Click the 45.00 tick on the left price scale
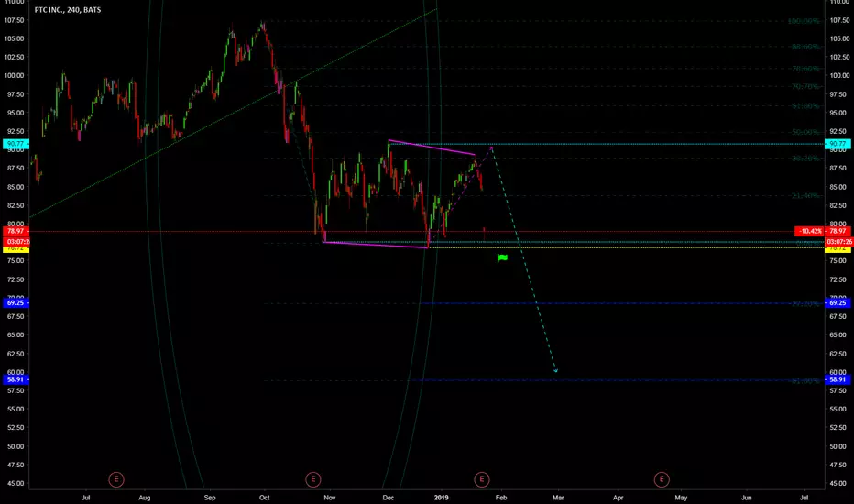 pyautogui.click(x=16, y=483)
